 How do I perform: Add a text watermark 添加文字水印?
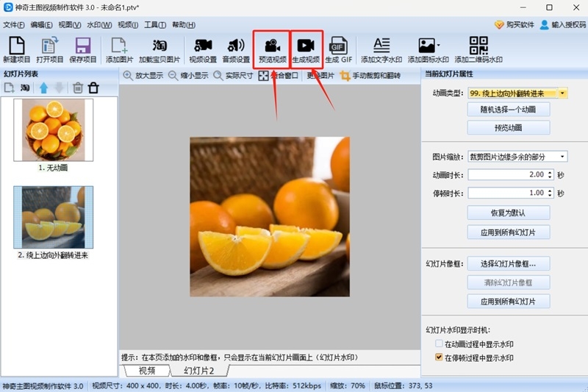(x=381, y=49)
